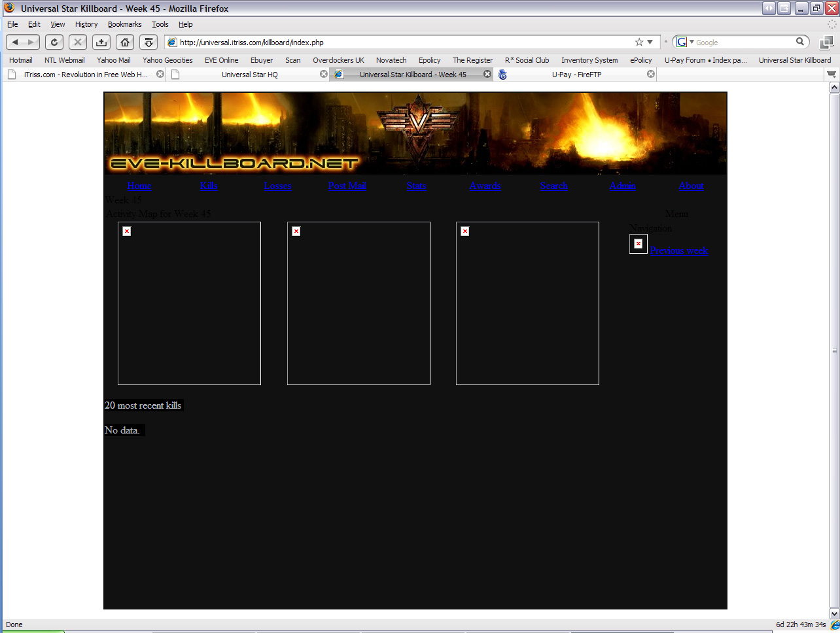Open the Tools menu
Image resolution: width=840 pixels, height=633 pixels.
pyautogui.click(x=160, y=24)
